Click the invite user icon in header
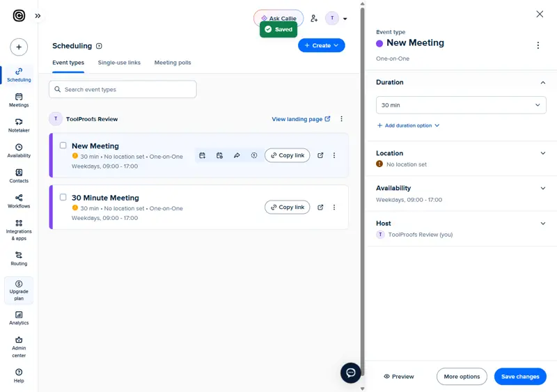Screen dimensions: 557x392 click(x=314, y=18)
